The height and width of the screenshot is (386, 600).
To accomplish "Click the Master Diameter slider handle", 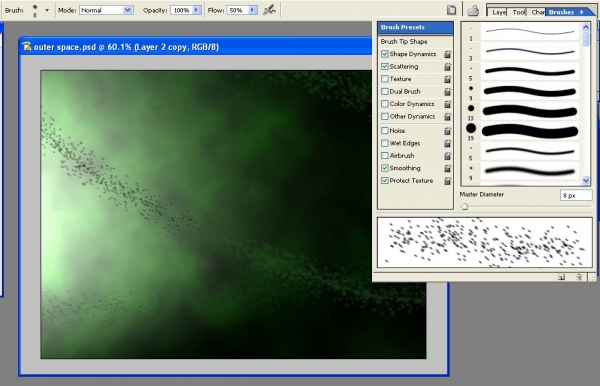I will tap(464, 207).
